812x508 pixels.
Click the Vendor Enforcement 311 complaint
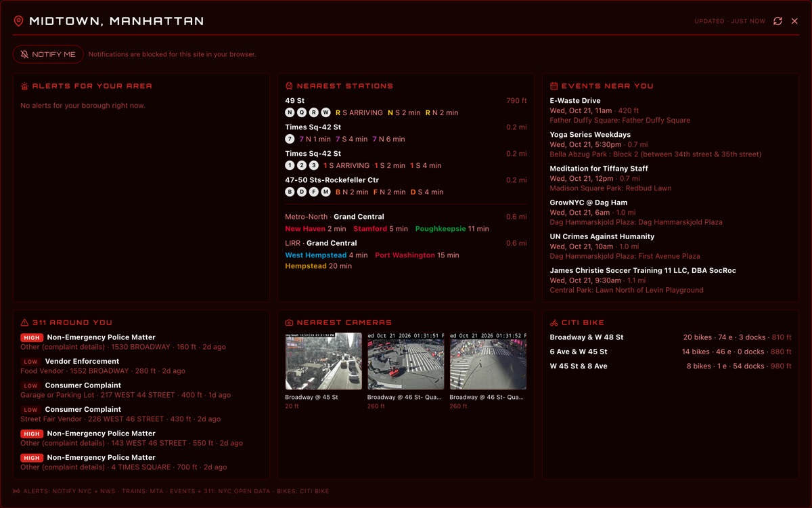tap(82, 362)
